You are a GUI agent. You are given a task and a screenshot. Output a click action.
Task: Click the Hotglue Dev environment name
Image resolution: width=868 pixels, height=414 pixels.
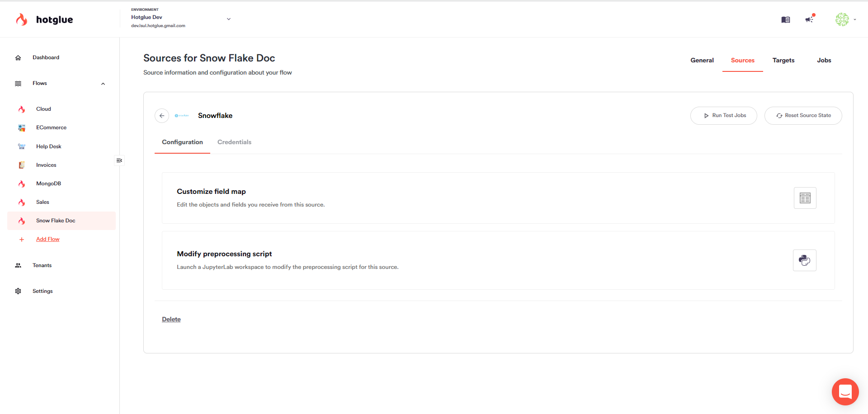coord(146,17)
